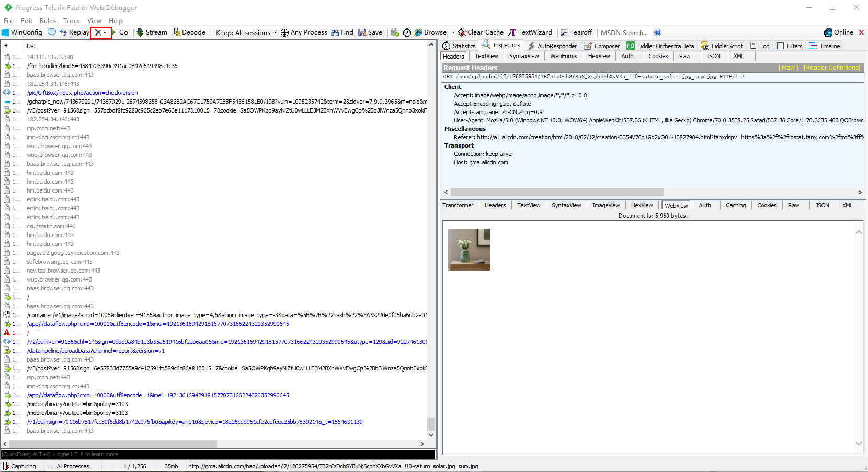Toggle Stream mode
Viewport: 868px width, 472px height.
click(x=152, y=32)
